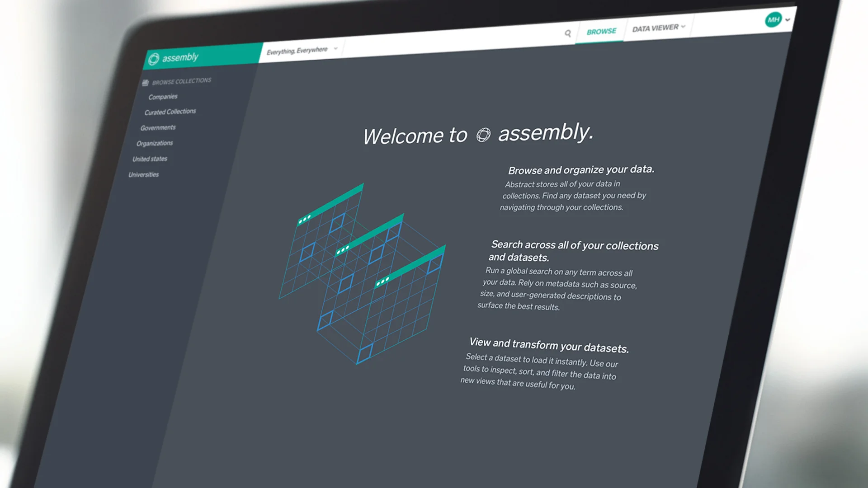Expand the DATA VIEWER dropdown menu
The image size is (868, 488).
[659, 28]
